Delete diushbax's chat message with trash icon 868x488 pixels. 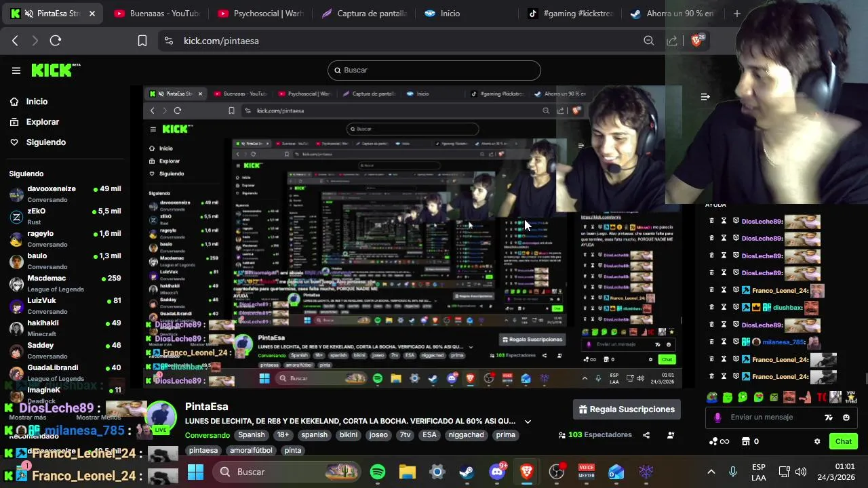(x=711, y=308)
